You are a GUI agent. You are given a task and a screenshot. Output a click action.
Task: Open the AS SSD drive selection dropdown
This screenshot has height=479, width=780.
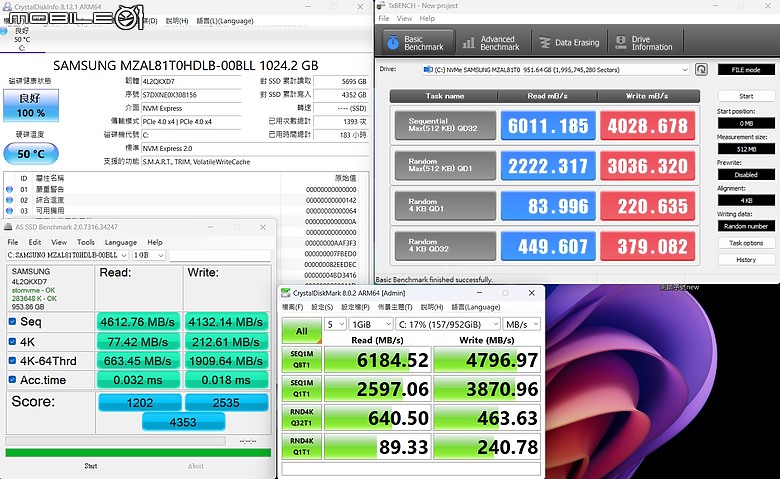coord(67,255)
